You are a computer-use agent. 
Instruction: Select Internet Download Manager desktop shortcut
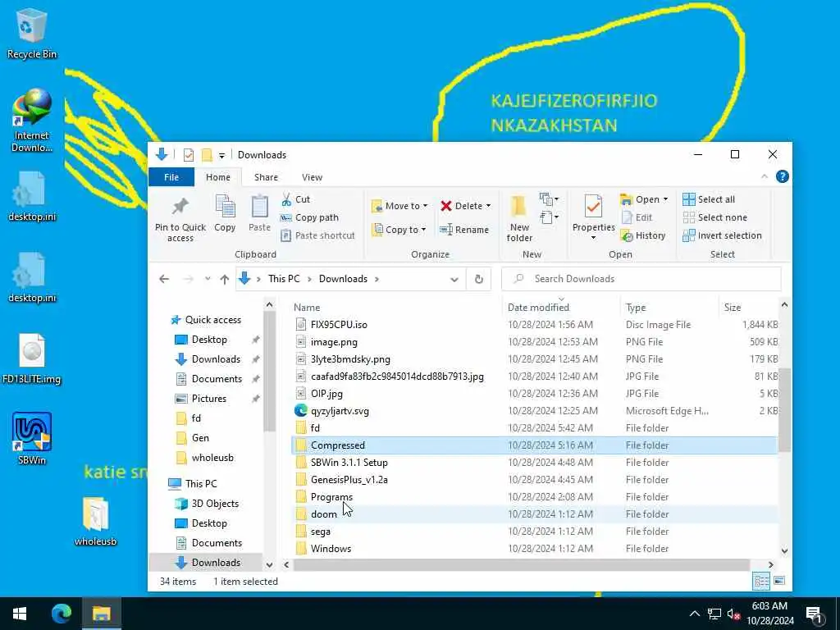(x=32, y=121)
